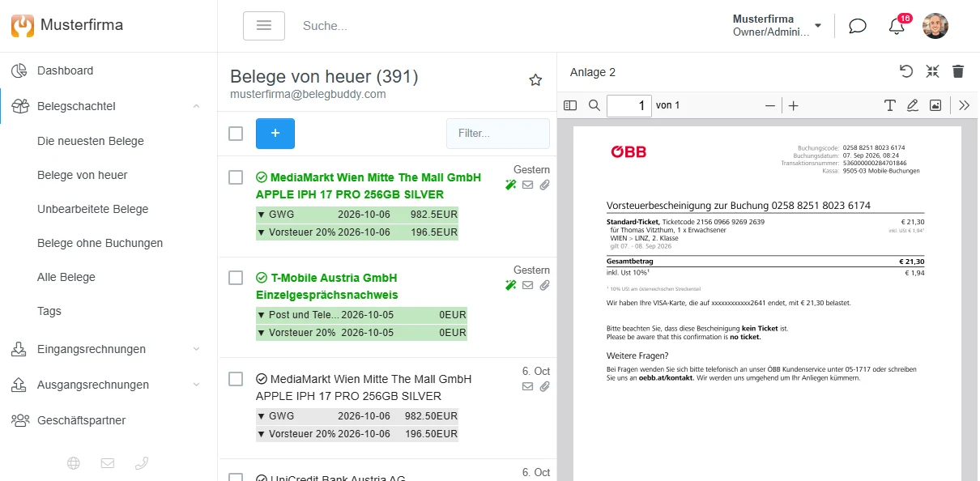Click the Geschäftspartner people icon
The image size is (980, 481).
click(19, 420)
